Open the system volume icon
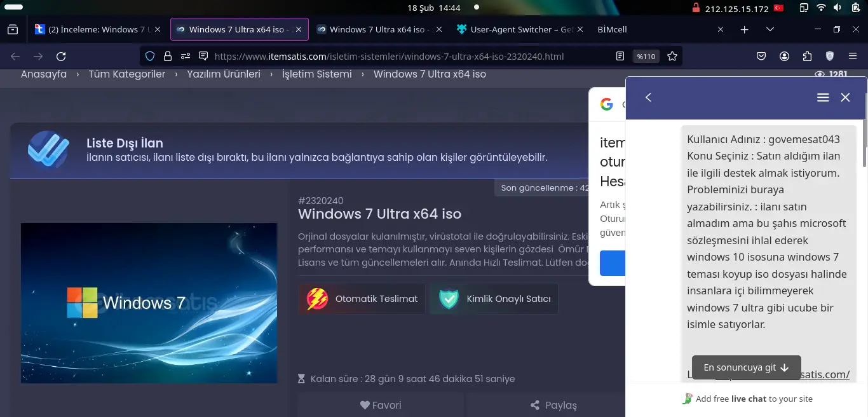Viewport: 868px width, 417px height. coord(837,8)
